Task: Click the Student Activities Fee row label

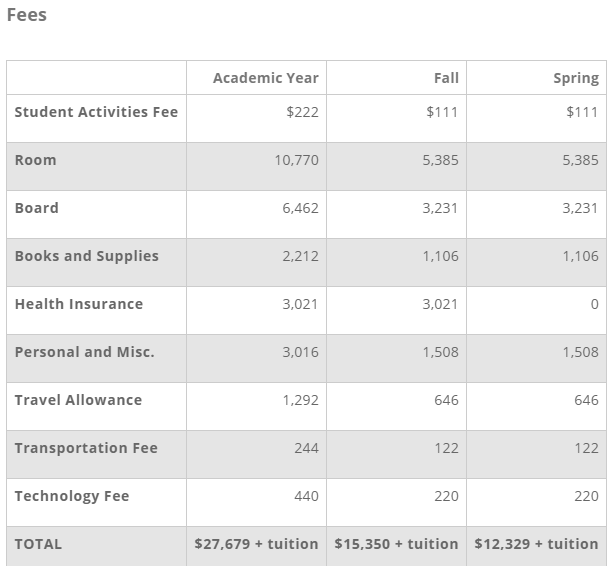Action: (x=96, y=112)
